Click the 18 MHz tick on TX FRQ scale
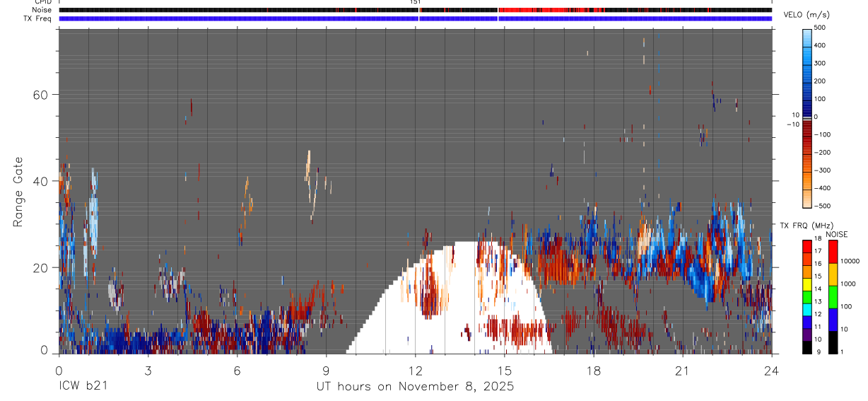Viewport: 868px width, 401px height. 817,239
